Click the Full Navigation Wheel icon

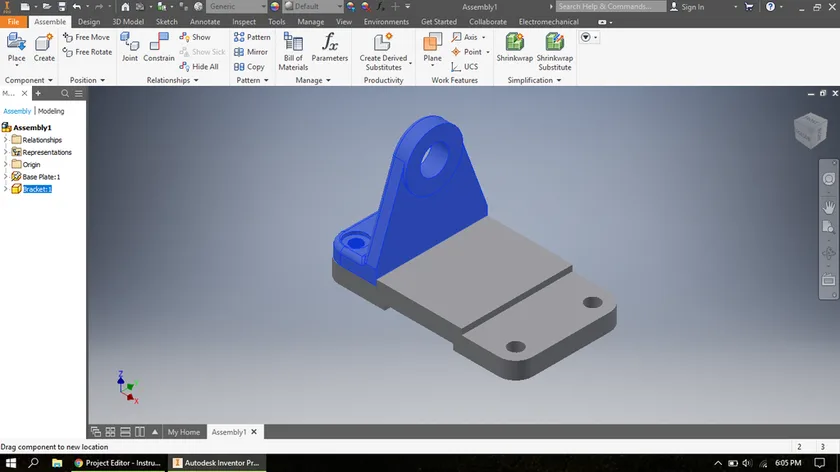[828, 179]
